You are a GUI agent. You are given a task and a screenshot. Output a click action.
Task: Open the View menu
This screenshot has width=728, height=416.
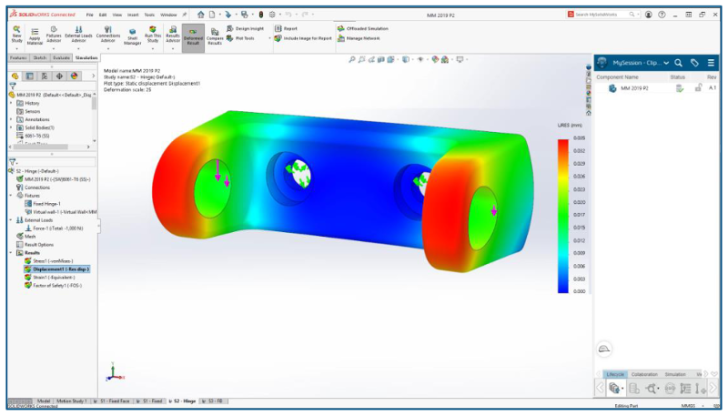[117, 15]
